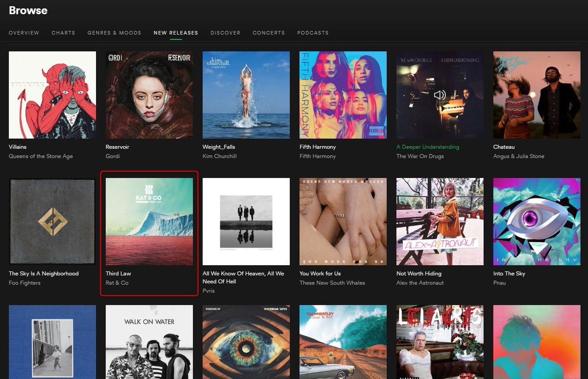Screen dimensions: 588x379
Task: Click the Reservoir album title
Action: (x=118, y=147)
